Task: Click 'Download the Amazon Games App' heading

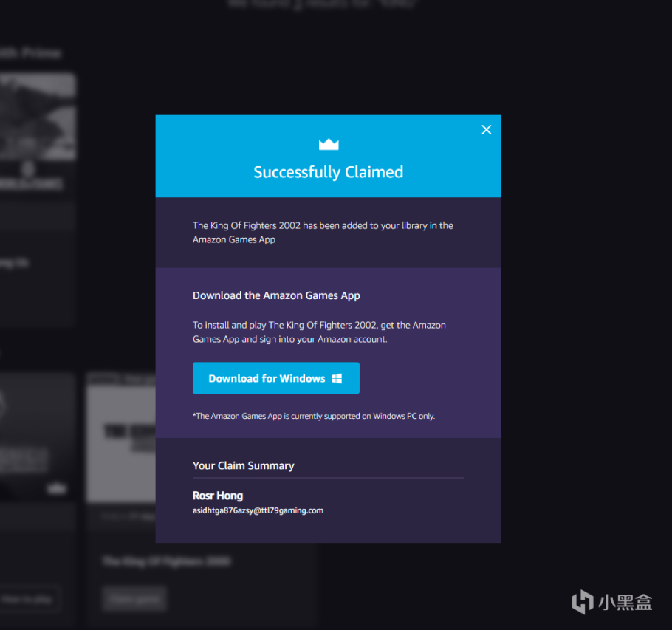Action: 276,295
